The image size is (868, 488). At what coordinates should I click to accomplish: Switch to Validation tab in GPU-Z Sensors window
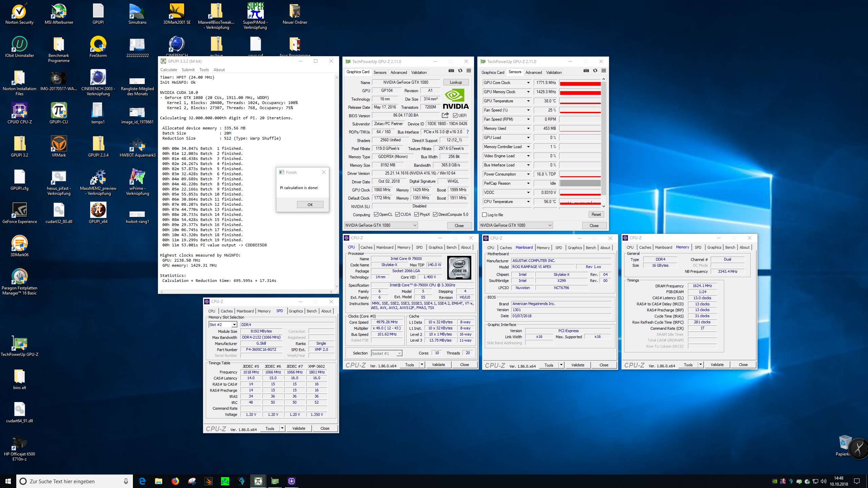click(554, 73)
